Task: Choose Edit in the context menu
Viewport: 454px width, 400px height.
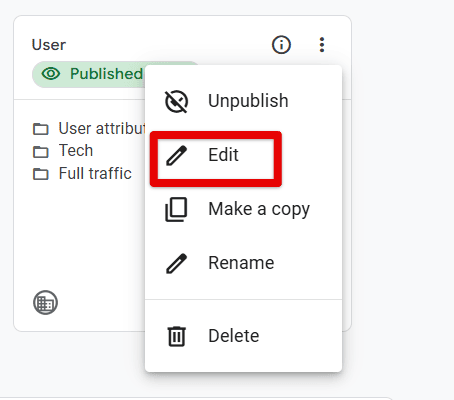Action: point(243,155)
